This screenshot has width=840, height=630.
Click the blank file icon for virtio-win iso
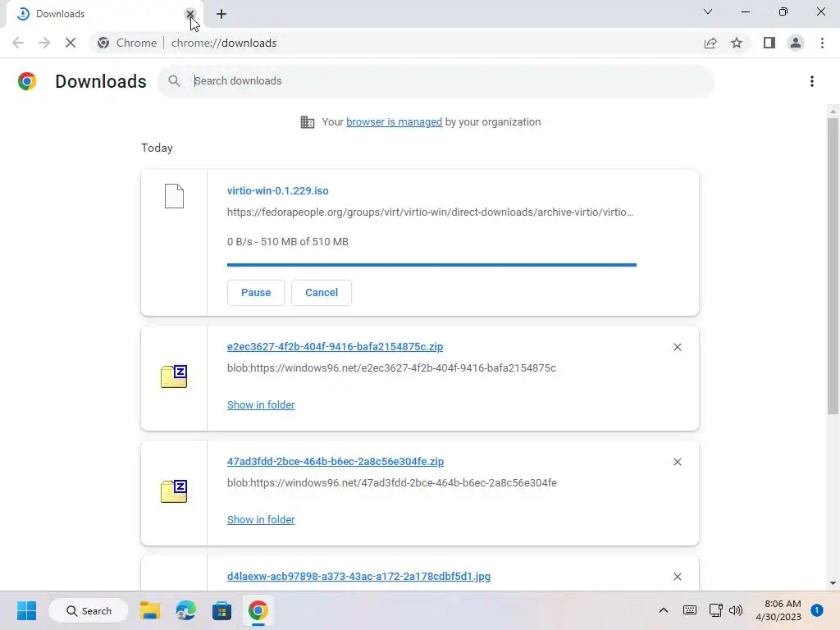[174, 196]
